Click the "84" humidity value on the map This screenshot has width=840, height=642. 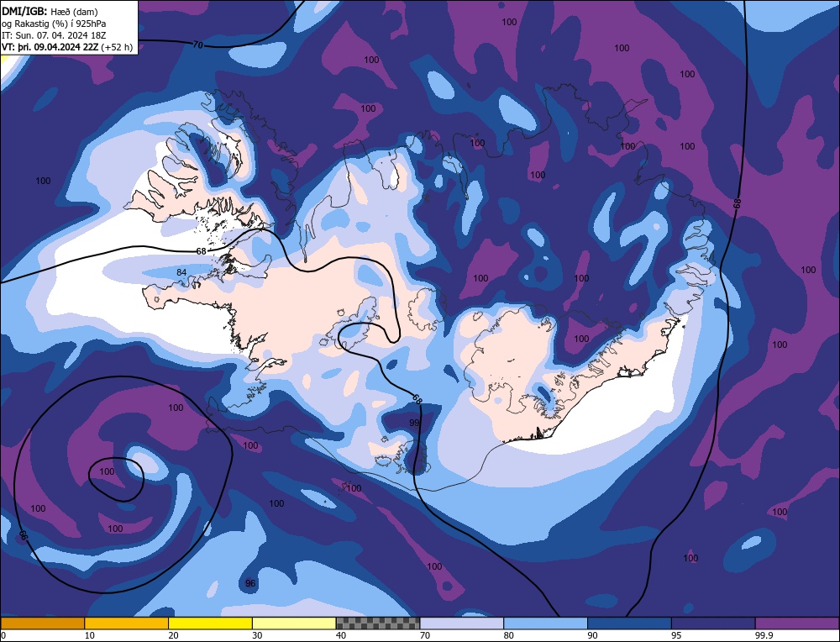(181, 272)
